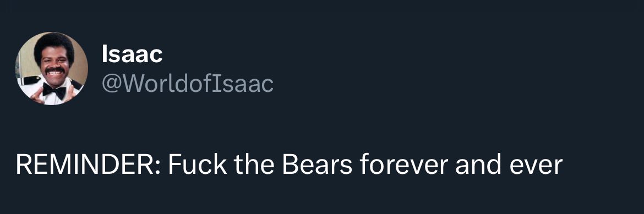The height and width of the screenshot is (214, 644).
Task: Click the black bow tie in avatar
Action: pyautogui.click(x=54, y=90)
